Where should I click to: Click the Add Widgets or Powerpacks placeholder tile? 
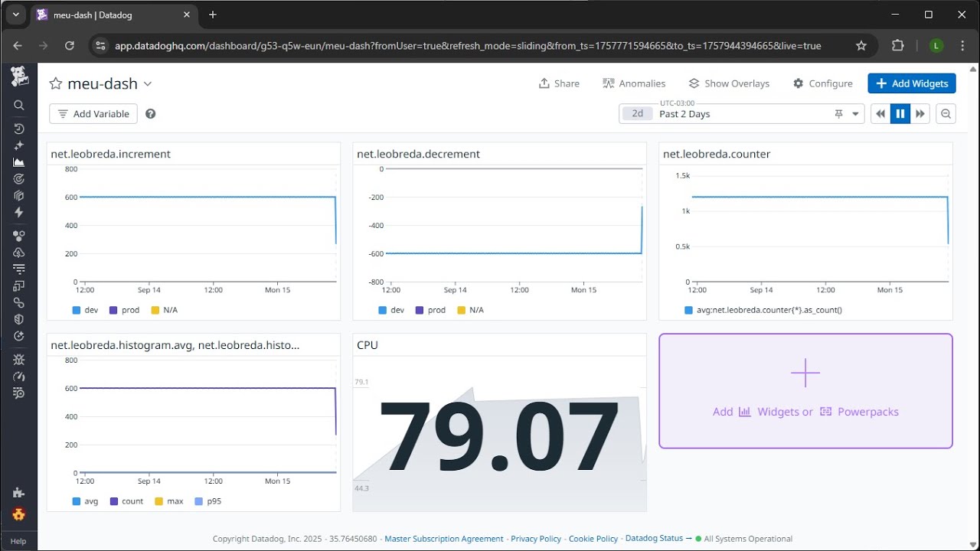(x=805, y=390)
